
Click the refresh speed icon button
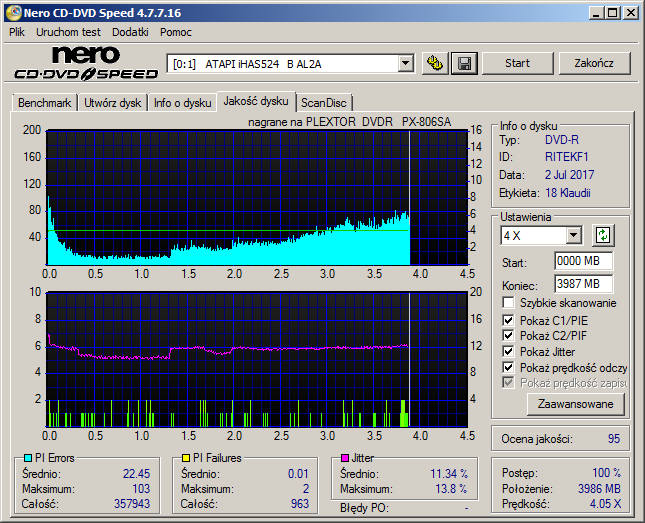[x=603, y=235]
